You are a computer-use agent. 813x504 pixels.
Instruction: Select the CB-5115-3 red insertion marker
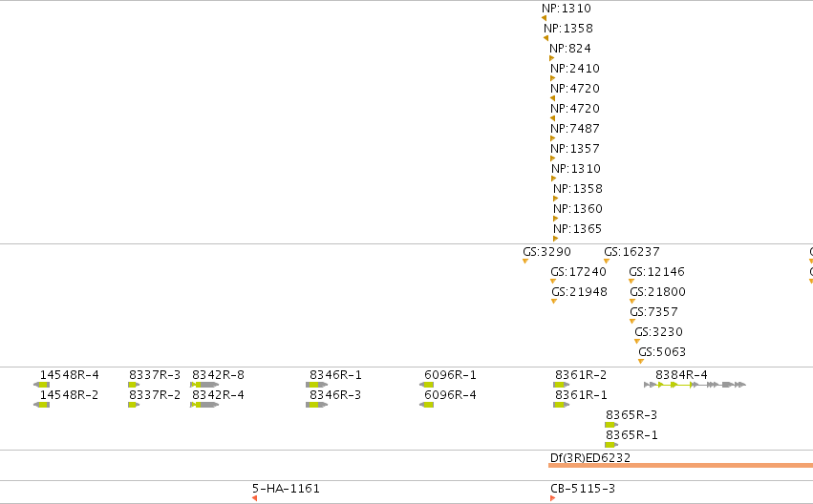553,498
